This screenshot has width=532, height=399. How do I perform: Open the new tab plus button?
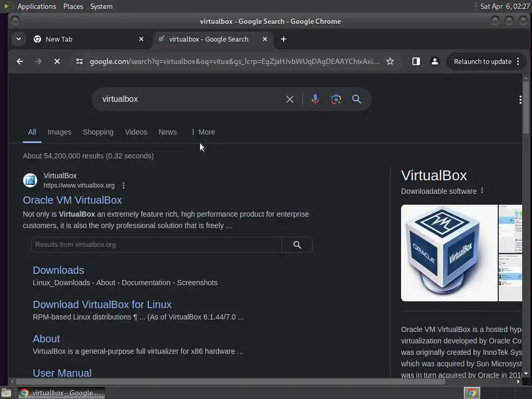coord(284,39)
